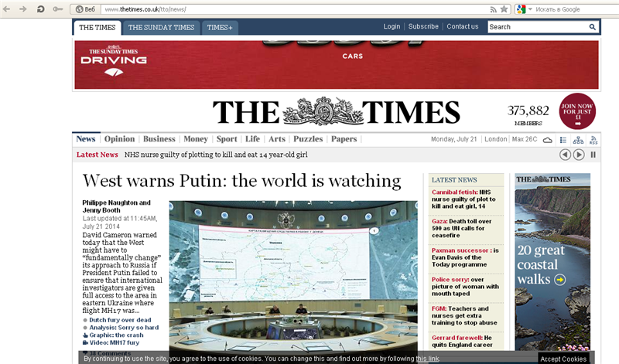Image resolution: width=619 pixels, height=364 pixels.
Task: Show next latest news ticker item
Action: point(579,155)
